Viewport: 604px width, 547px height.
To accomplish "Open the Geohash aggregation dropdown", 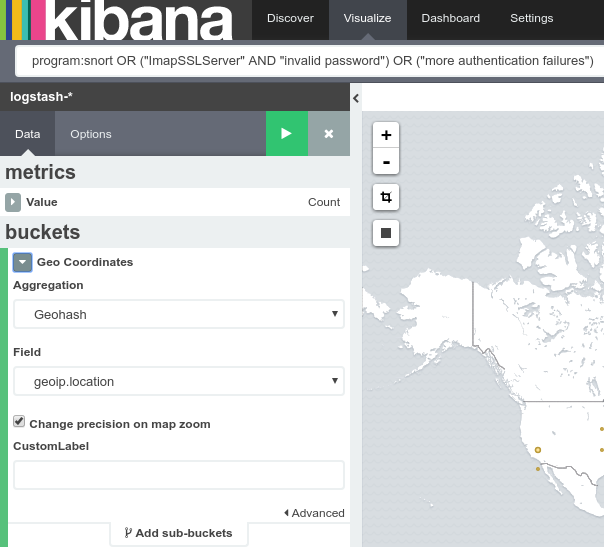I will (179, 314).
